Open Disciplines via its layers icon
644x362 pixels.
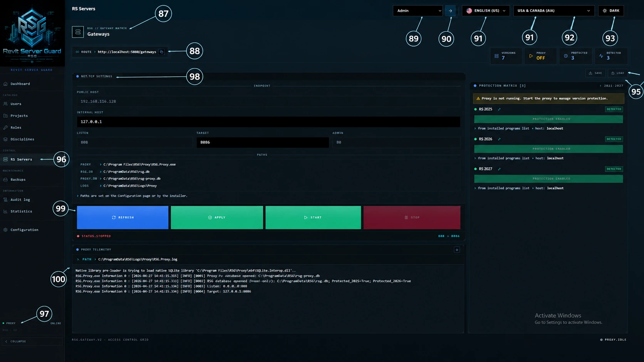click(5, 139)
